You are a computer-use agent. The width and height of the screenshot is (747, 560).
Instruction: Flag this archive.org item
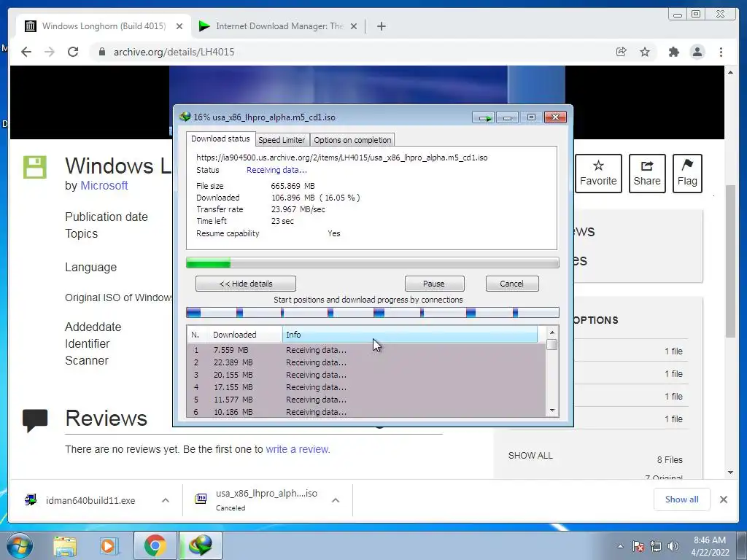(687, 174)
